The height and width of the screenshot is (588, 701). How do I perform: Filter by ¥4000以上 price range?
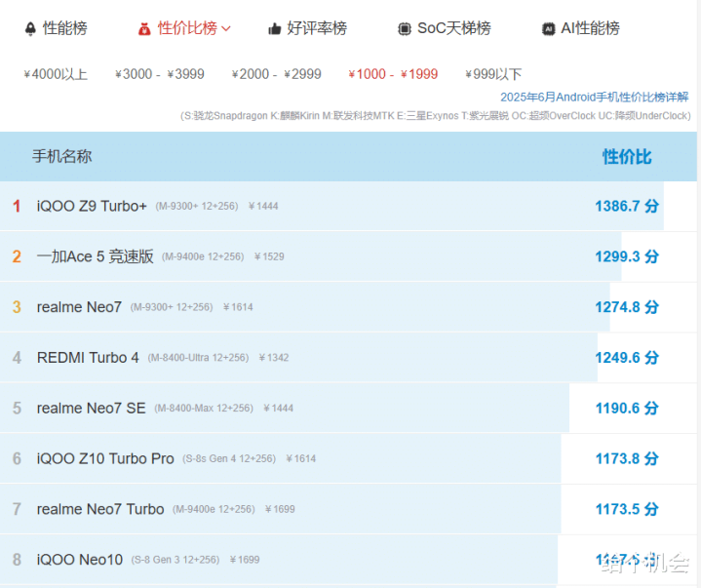pos(56,74)
